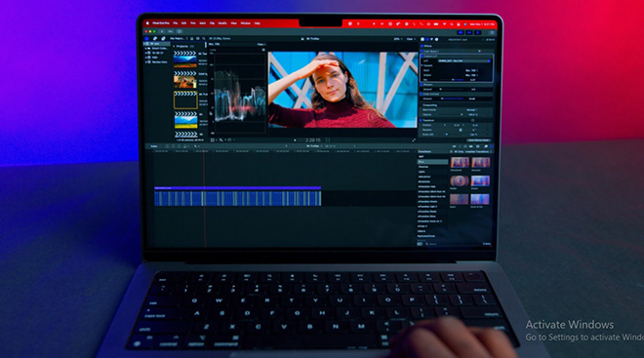644x358 pixels.
Task: Open the viewer zoom percentage dropdown
Action: [398, 39]
